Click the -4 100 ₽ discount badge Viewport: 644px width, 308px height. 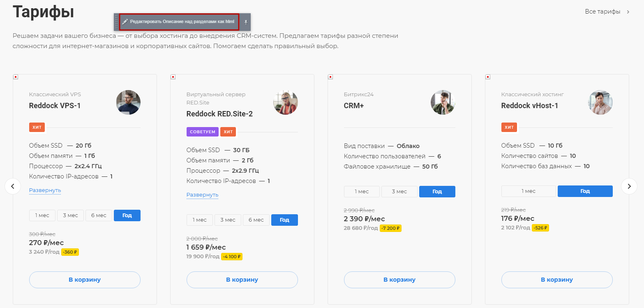(232, 257)
